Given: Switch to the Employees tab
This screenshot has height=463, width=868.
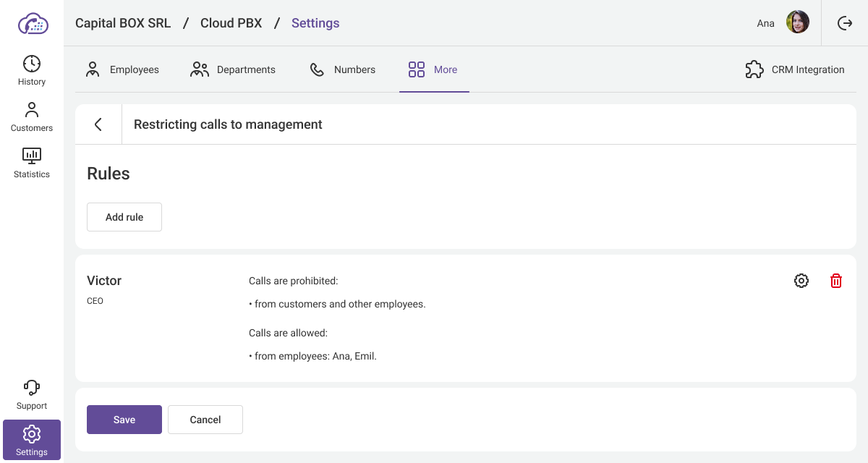Looking at the screenshot, I should [122, 69].
